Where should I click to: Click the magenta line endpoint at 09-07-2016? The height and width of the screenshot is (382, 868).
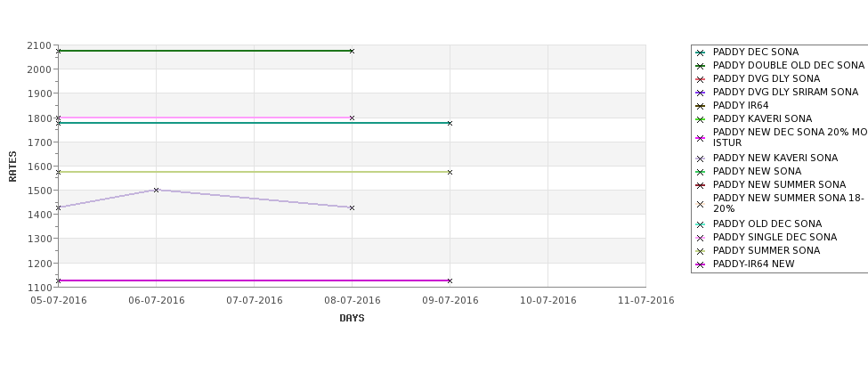tap(450, 280)
